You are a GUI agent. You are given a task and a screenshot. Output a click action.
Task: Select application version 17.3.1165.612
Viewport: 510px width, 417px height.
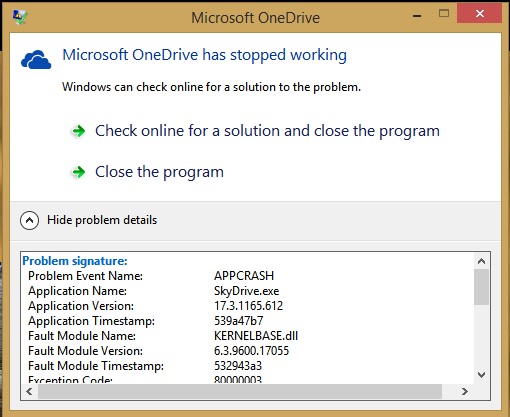248,306
